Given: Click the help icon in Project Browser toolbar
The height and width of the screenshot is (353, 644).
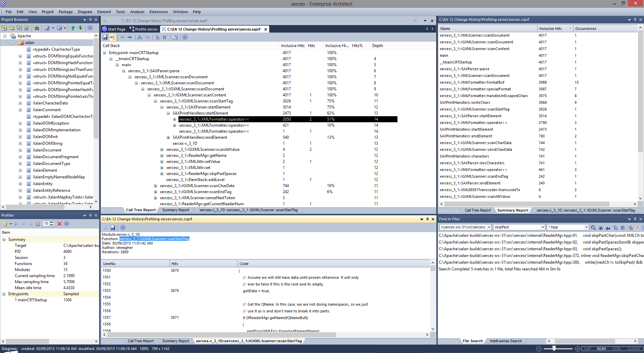Looking at the screenshot, I should [90, 28].
